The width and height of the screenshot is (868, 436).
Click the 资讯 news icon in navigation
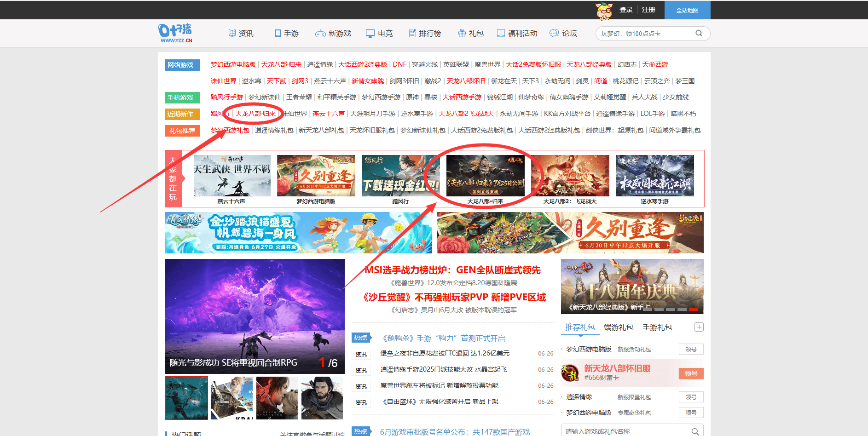(232, 33)
